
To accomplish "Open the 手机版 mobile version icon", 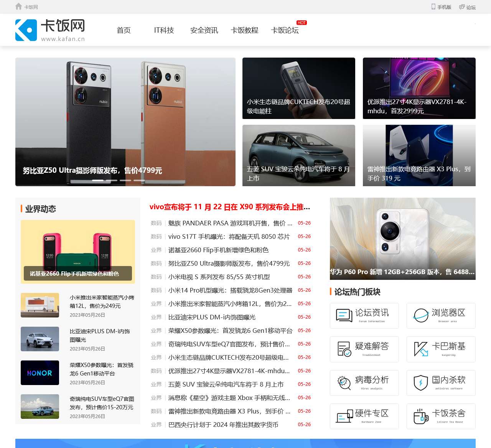I will point(433,7).
